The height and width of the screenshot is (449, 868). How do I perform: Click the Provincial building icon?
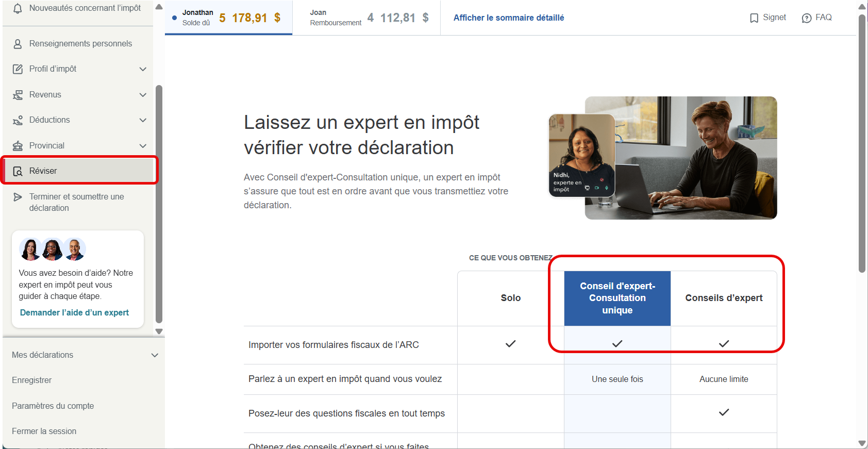(x=18, y=146)
